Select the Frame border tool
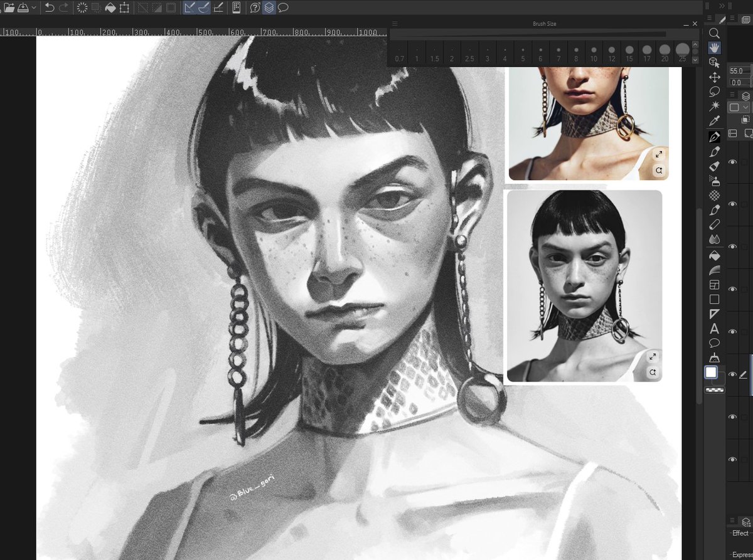The height and width of the screenshot is (560, 753). [x=714, y=285]
